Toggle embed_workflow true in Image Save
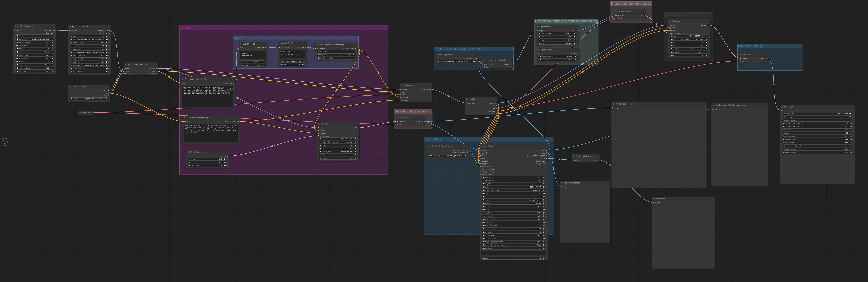 pyautogui.click(x=818, y=149)
